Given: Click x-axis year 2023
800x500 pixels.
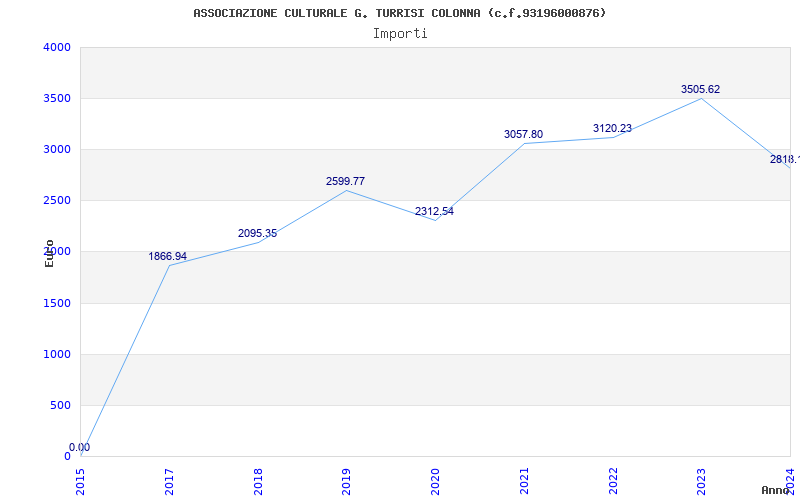Looking at the screenshot, I should (702, 481).
